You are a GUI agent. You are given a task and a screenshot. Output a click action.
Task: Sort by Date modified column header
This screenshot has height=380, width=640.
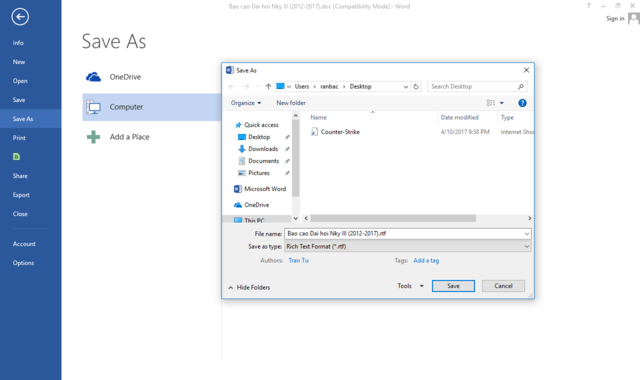tap(460, 118)
